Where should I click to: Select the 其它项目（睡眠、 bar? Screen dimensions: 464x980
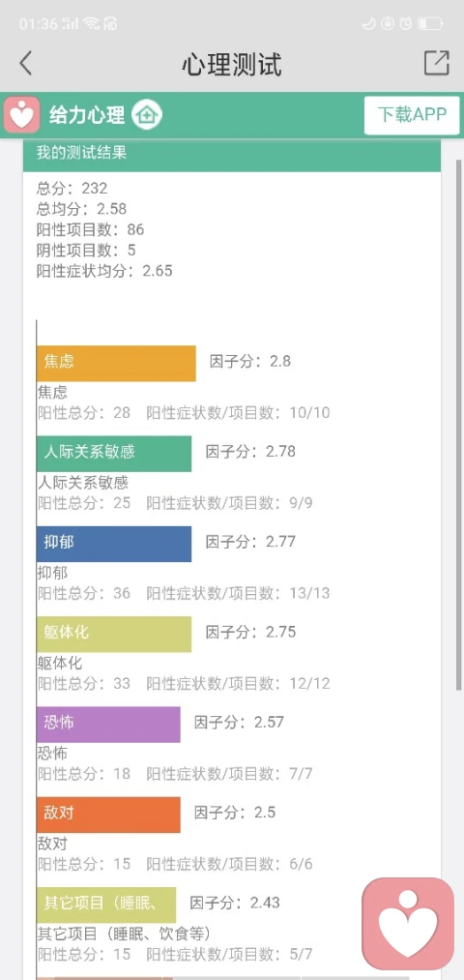click(106, 905)
